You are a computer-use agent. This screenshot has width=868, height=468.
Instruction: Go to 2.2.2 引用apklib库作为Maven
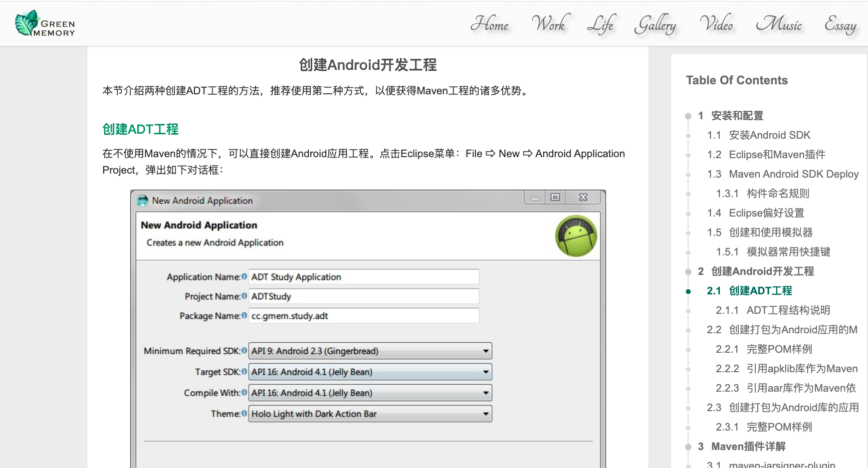[x=787, y=369]
